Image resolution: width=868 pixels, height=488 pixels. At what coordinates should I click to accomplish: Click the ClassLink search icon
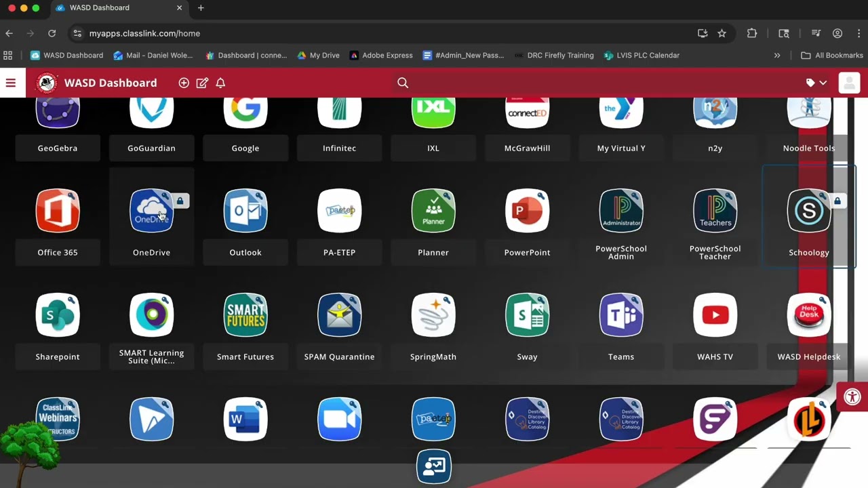(403, 83)
